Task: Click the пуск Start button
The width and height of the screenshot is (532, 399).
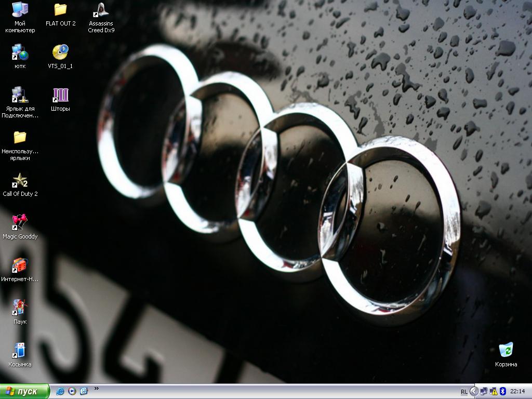Action: pyautogui.click(x=25, y=391)
